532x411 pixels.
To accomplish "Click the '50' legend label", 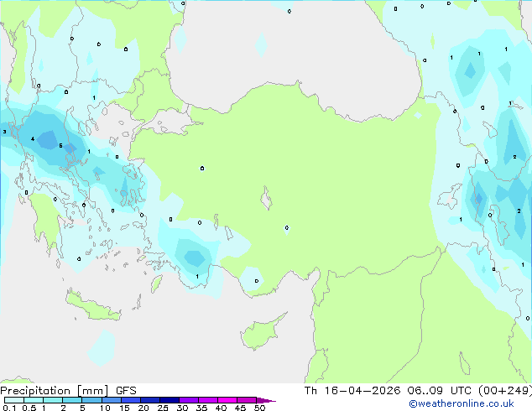I will pyautogui.click(x=259, y=408).
